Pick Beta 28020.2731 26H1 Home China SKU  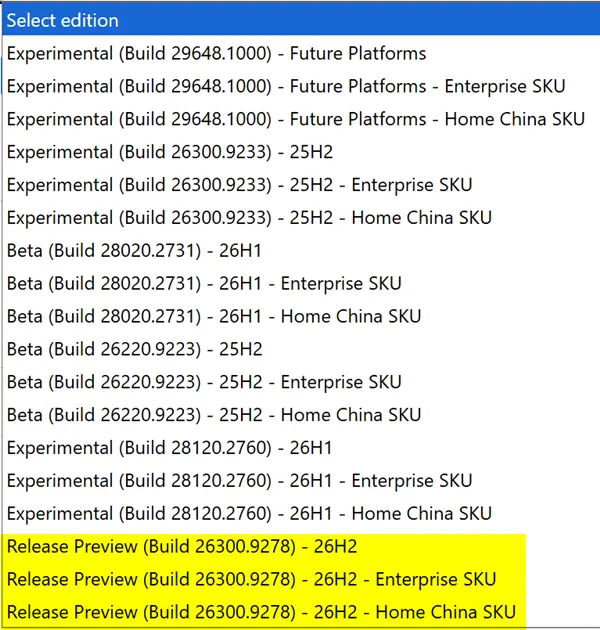[301, 317]
